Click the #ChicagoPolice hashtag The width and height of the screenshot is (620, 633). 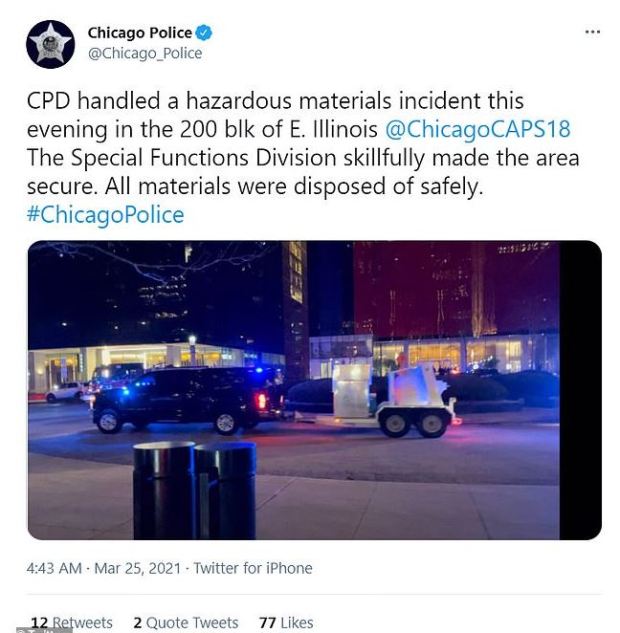105,214
